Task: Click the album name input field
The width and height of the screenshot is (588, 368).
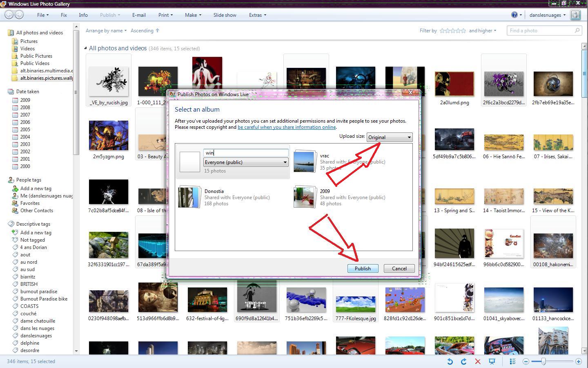Action: click(246, 153)
